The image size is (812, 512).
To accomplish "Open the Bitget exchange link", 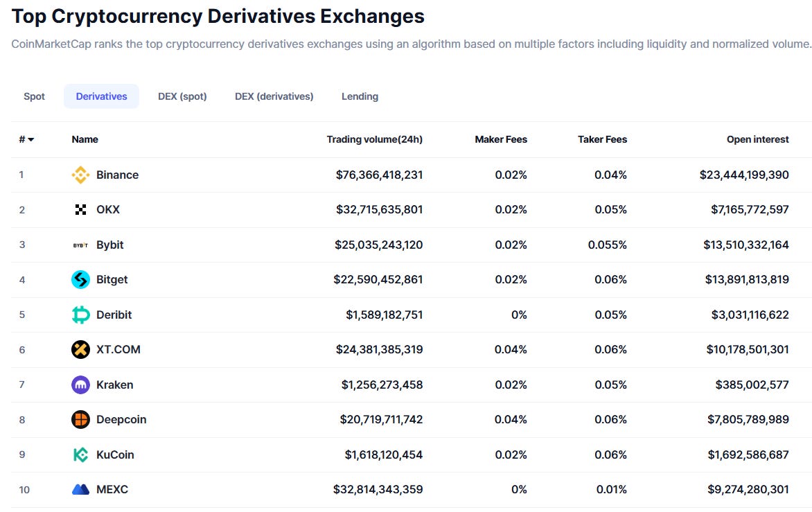I will pos(112,279).
